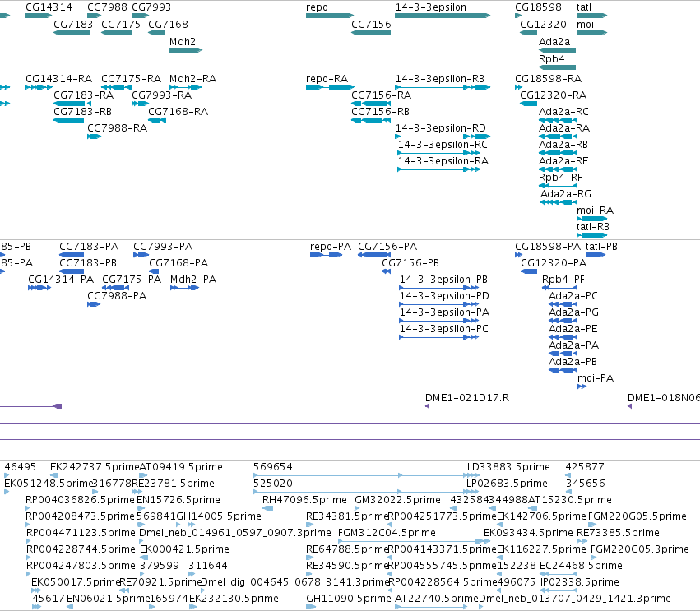Select the Ada2a-PC protein feature

click(563, 304)
